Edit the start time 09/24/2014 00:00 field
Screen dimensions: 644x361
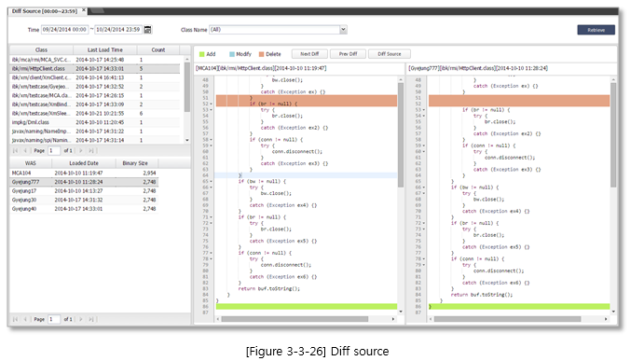[64, 30]
